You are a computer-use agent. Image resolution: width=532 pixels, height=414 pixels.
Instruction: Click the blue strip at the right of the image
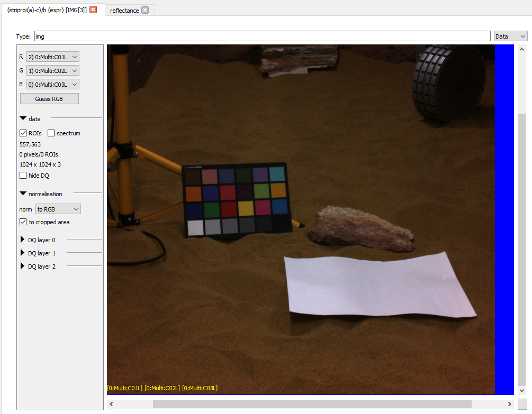pyautogui.click(x=504, y=219)
